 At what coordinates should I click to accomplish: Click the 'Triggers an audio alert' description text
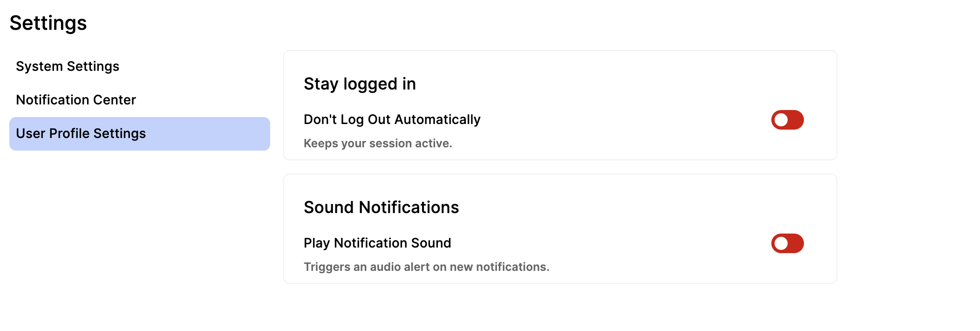coord(426,267)
